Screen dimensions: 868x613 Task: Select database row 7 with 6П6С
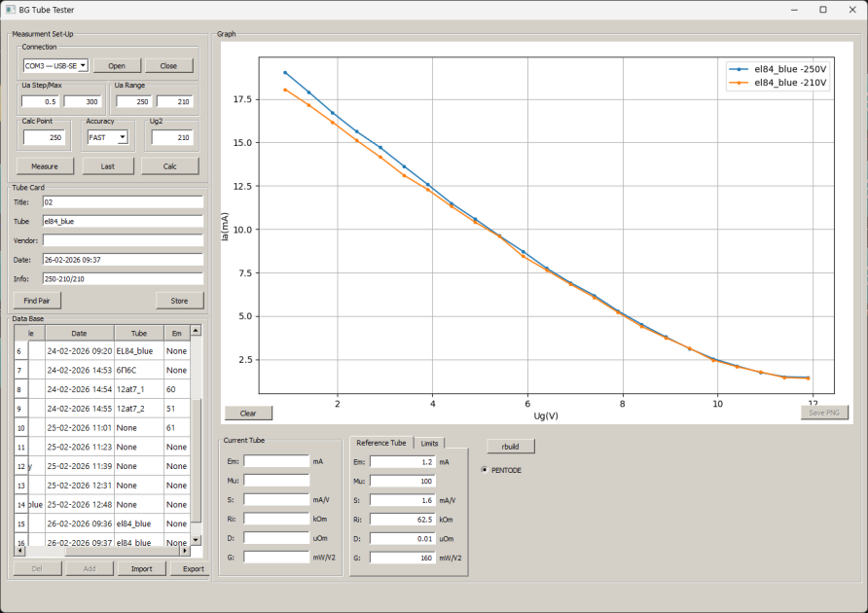tap(102, 370)
